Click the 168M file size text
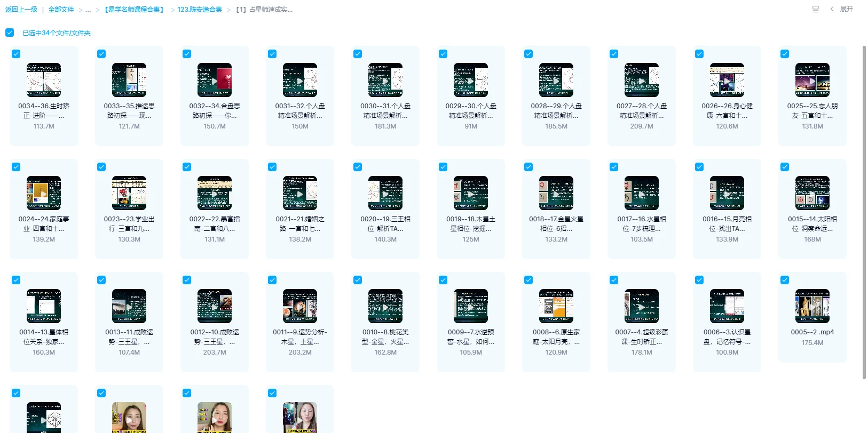 812,239
